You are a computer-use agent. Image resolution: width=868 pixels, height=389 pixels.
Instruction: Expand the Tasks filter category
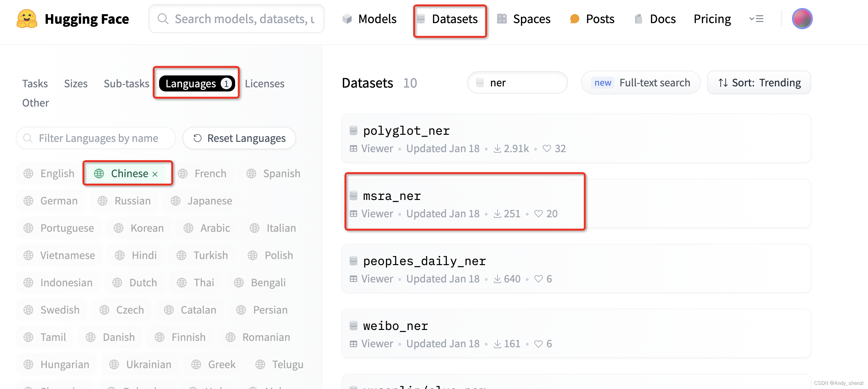(x=35, y=83)
